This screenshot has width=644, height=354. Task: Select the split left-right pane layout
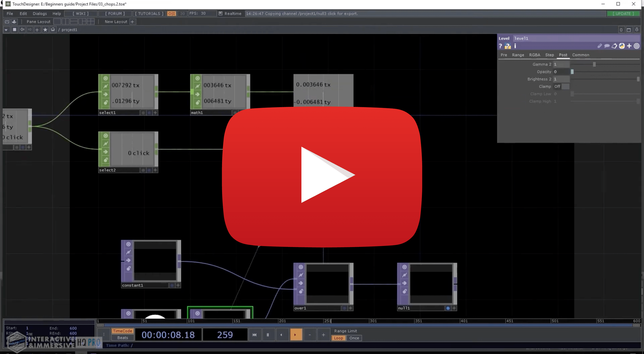(65, 21)
